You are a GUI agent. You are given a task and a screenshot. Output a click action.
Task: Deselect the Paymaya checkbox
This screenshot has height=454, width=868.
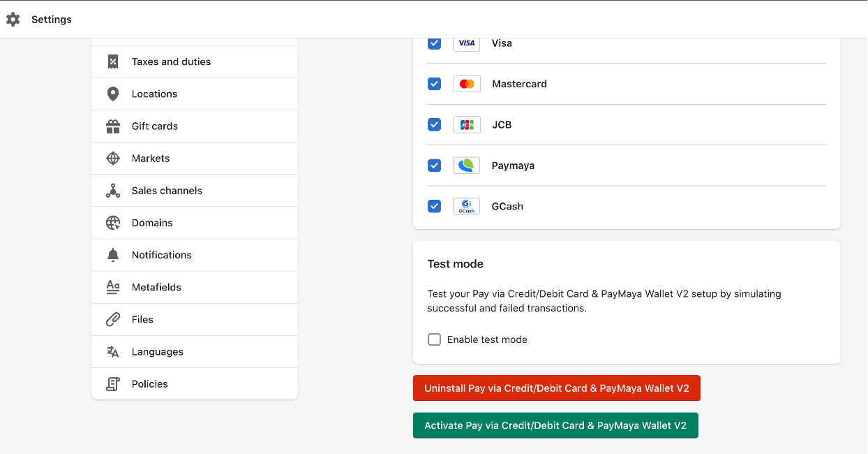tap(434, 166)
